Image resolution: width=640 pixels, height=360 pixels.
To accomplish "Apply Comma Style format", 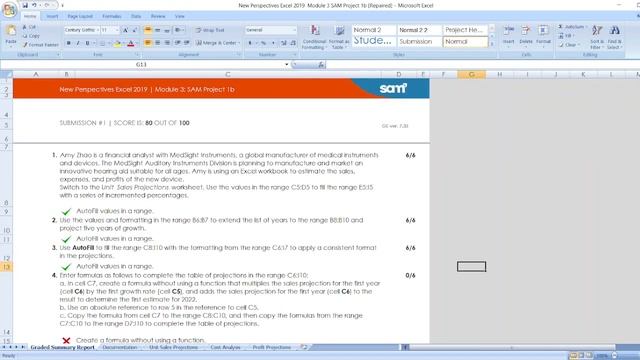I will point(273,43).
